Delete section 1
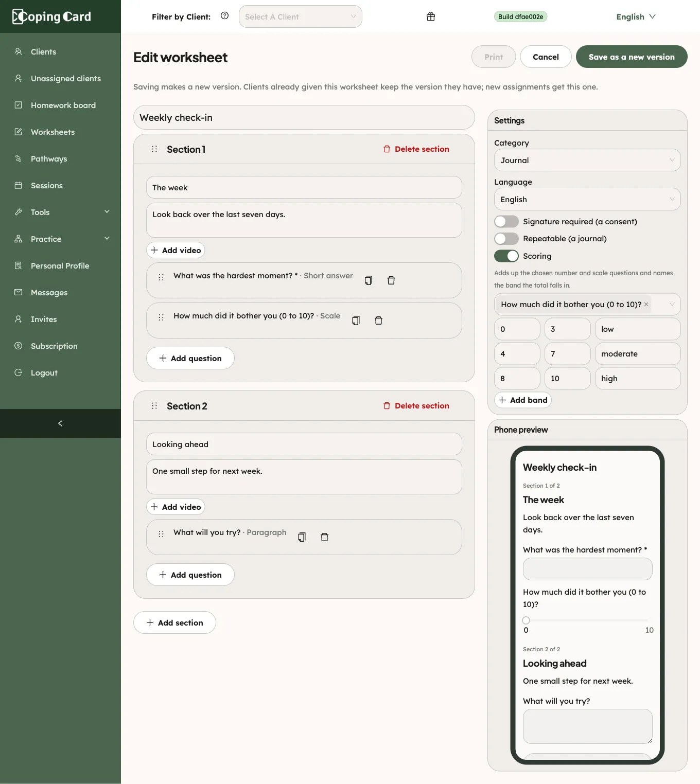 [416, 149]
